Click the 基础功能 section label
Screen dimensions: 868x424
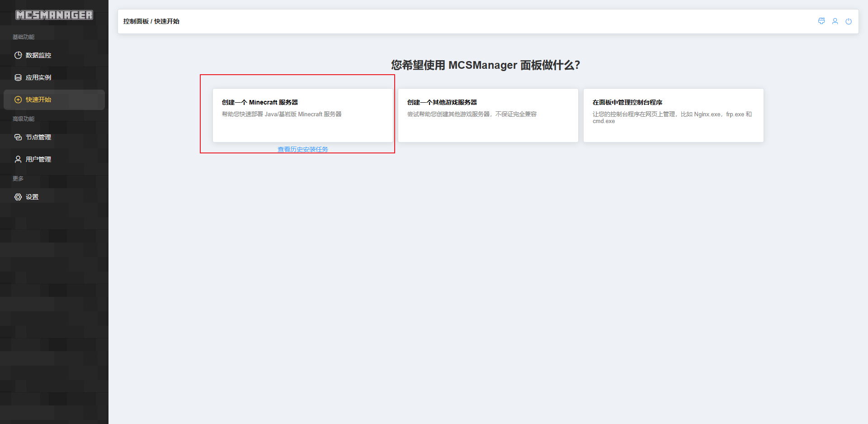(24, 37)
